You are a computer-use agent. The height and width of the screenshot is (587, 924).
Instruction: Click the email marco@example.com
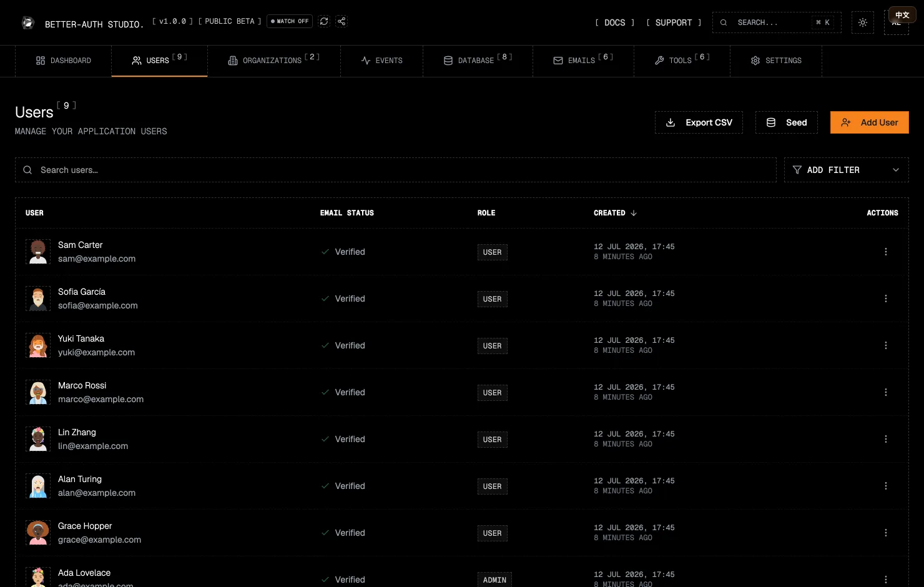pyautogui.click(x=101, y=399)
